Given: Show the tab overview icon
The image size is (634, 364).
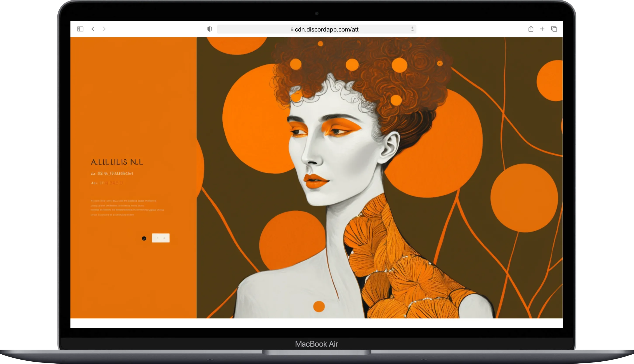Looking at the screenshot, I should coord(554,29).
